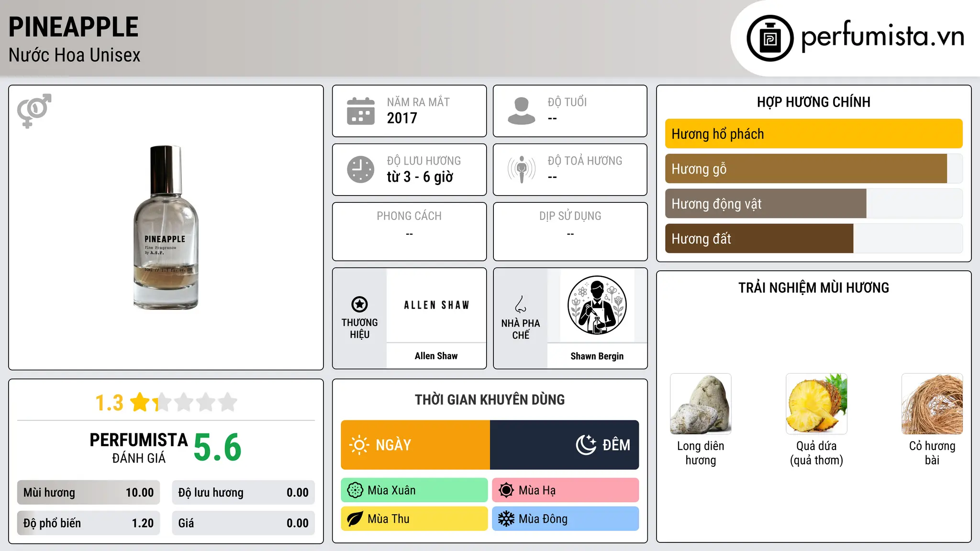This screenshot has height=551, width=980.
Task: Click the calendar icon beside Năm ra mắt
Action: 361,111
